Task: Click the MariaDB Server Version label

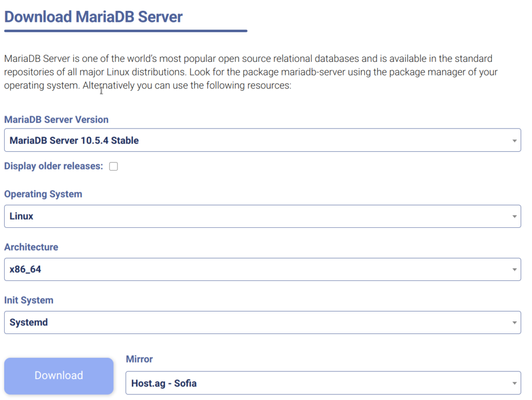Action: point(56,120)
